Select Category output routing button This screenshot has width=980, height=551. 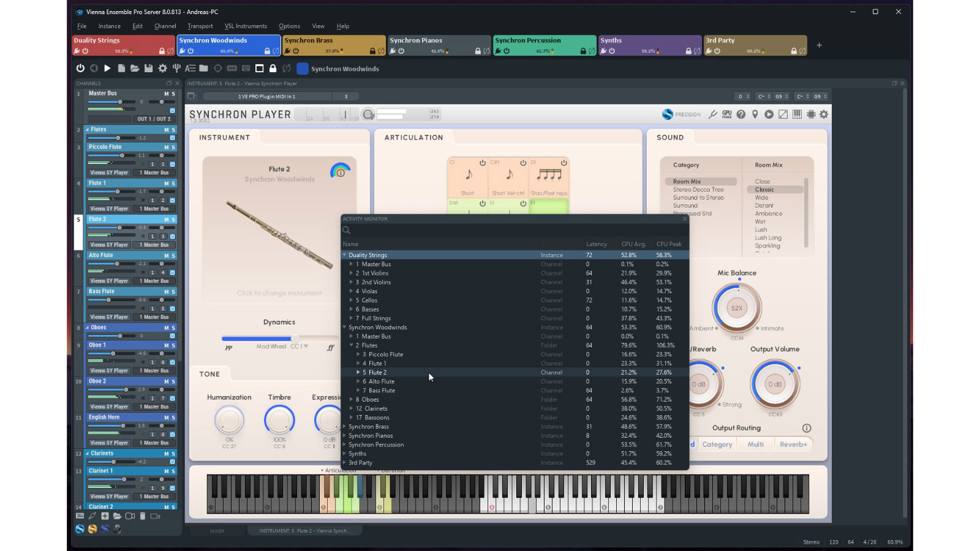717,444
